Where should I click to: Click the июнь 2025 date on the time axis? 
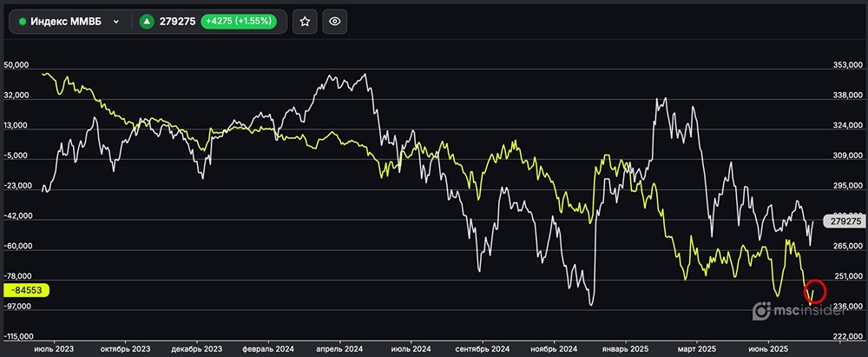coord(768,350)
